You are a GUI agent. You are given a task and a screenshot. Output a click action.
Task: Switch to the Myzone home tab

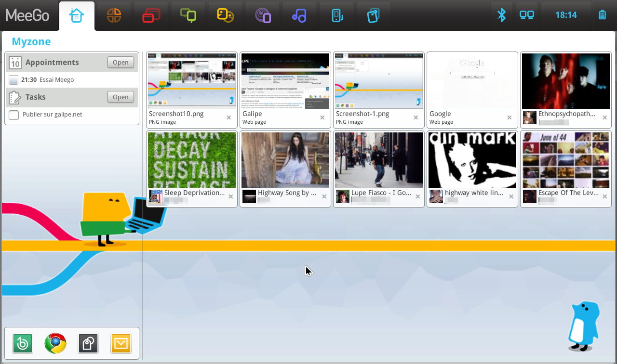[x=77, y=16]
